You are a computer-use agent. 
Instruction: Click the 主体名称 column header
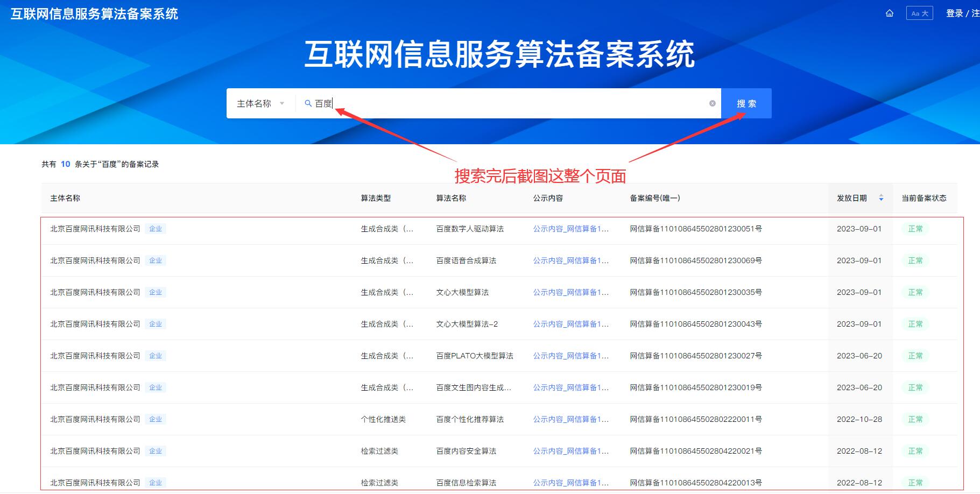pos(65,198)
